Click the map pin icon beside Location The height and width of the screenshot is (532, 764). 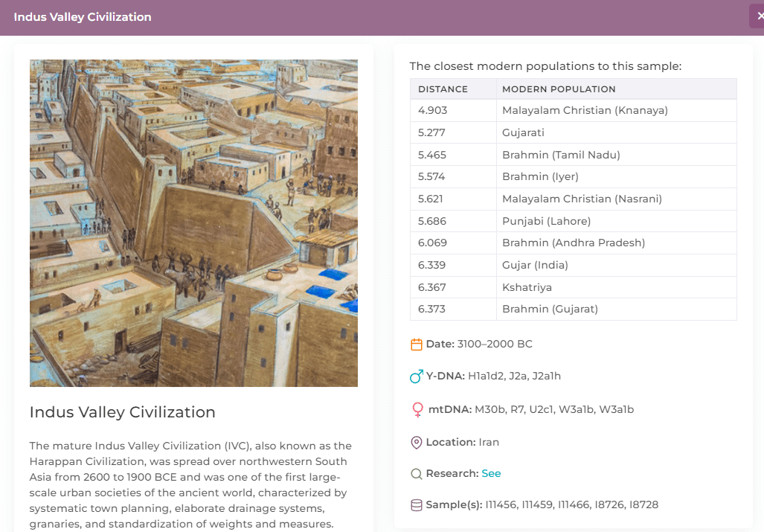[x=416, y=443]
